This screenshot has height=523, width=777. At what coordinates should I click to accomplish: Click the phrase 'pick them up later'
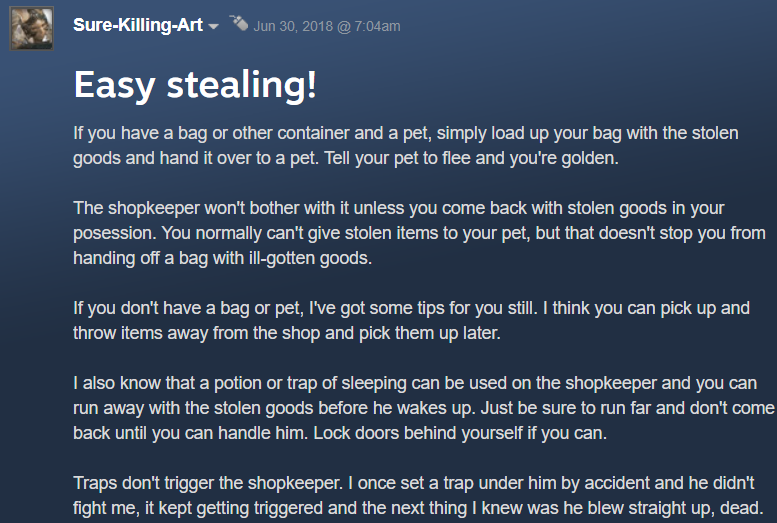click(433, 333)
